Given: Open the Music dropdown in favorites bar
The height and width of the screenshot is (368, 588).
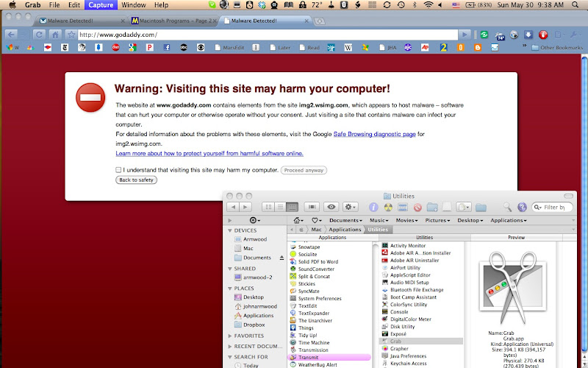Looking at the screenshot, I should 379,220.
